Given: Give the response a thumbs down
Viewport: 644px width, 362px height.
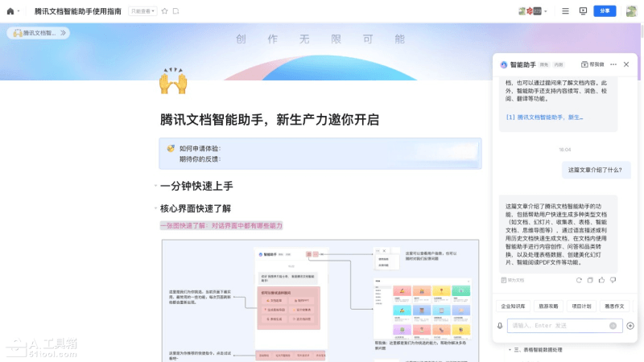Looking at the screenshot, I should click(x=613, y=280).
